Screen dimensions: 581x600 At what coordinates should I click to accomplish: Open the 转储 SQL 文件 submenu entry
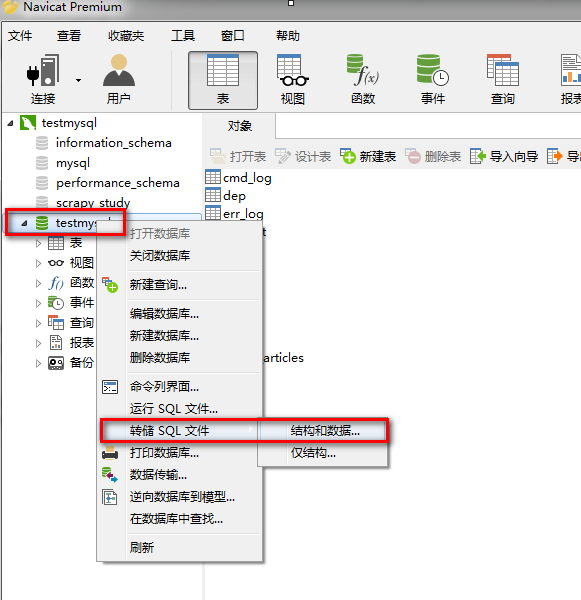coord(180,431)
